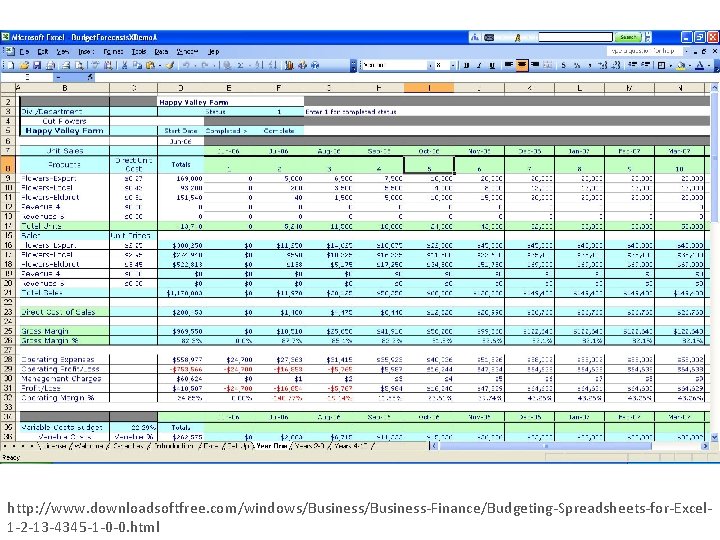This screenshot has width=720, height=540.
Task: Select the 'Direct Cost of Sales' label cell
Action: click(64, 312)
